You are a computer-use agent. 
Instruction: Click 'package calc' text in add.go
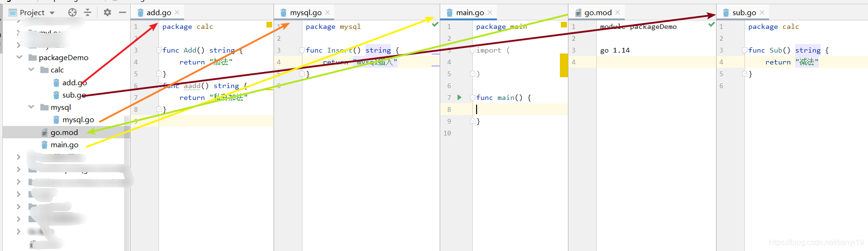187,27
